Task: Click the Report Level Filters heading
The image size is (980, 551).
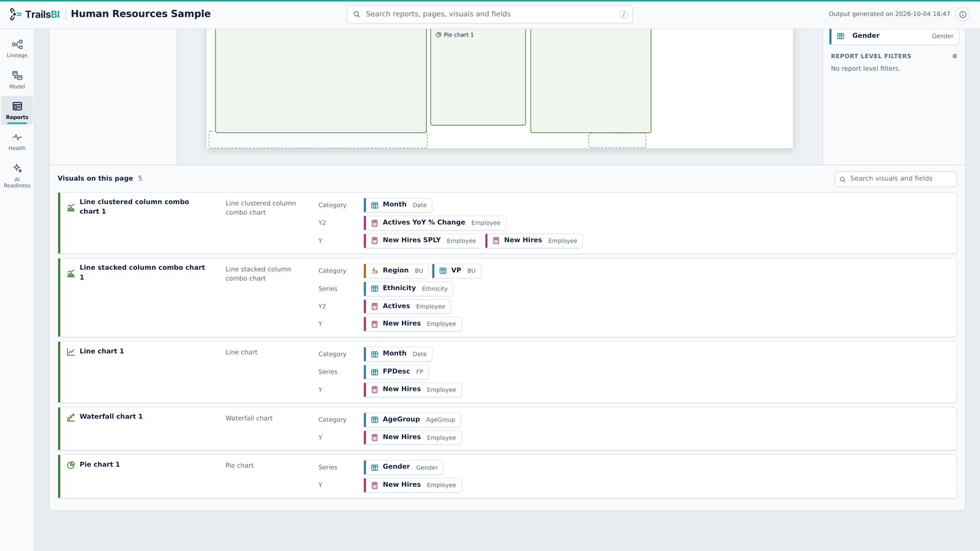Action: point(871,56)
